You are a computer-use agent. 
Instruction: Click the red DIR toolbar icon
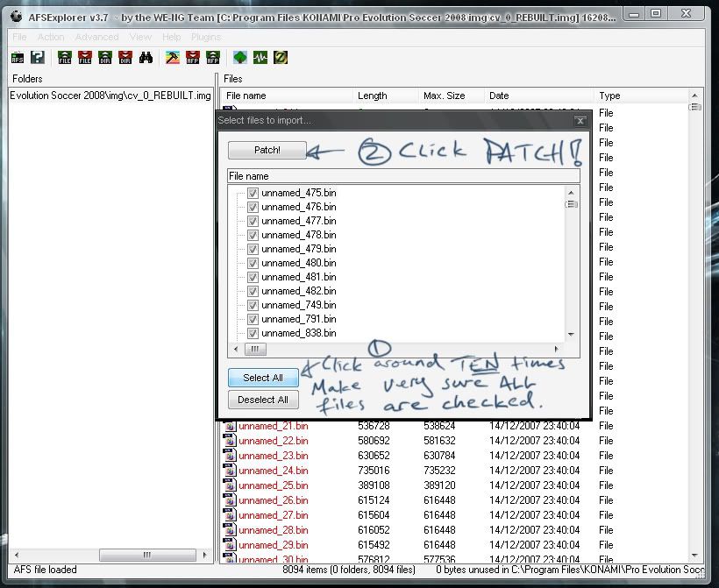(125, 57)
